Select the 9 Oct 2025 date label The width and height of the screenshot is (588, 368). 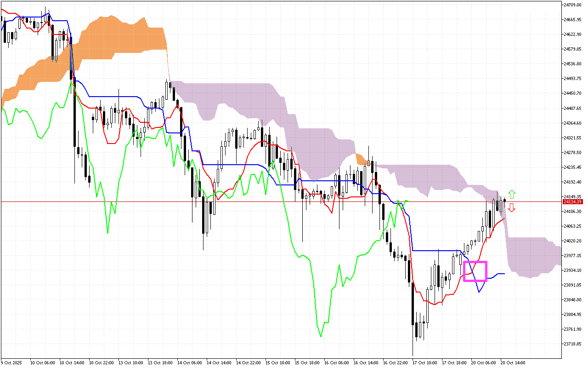point(11,362)
